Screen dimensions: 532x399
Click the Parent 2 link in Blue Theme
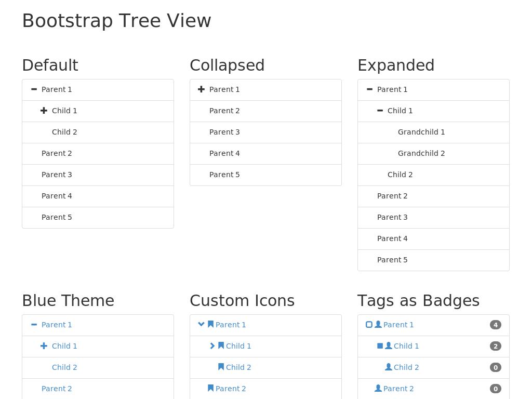click(x=57, y=389)
